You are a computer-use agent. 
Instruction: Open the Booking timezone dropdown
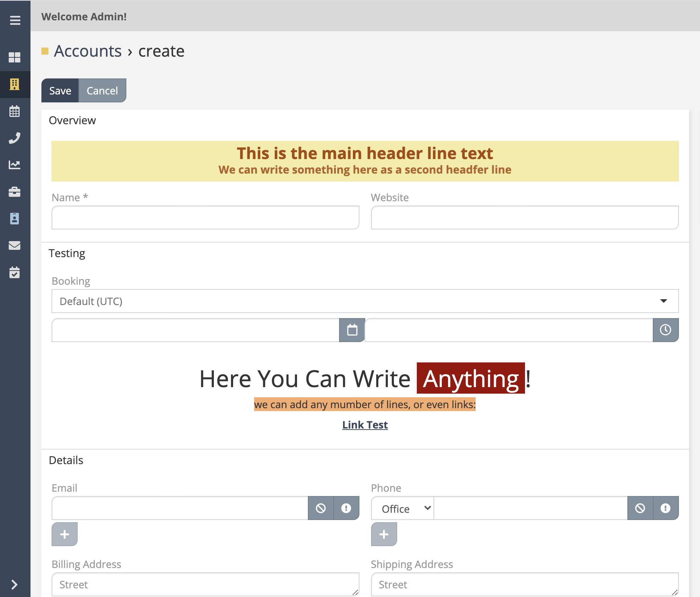(365, 301)
